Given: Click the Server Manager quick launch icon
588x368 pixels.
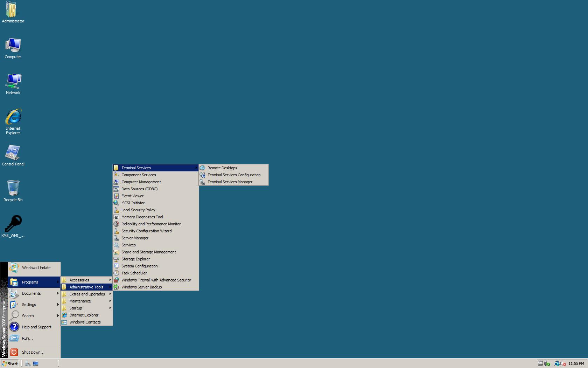Looking at the screenshot, I should (28, 363).
